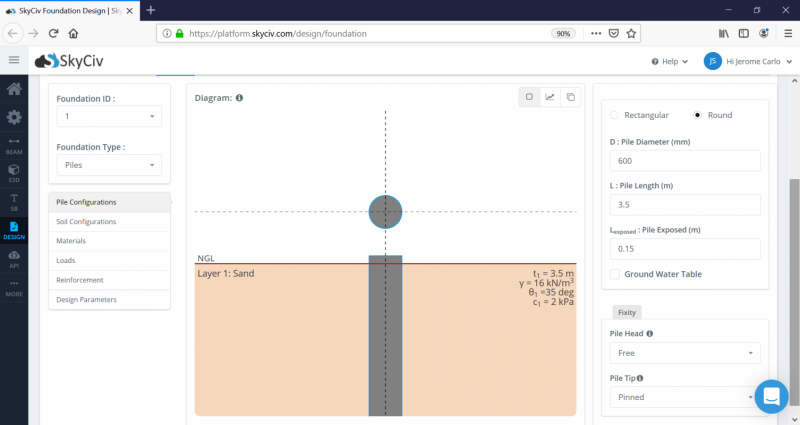Image resolution: width=800 pixels, height=425 pixels.
Task: Open Pile Configurations section
Action: pyautogui.click(x=109, y=202)
